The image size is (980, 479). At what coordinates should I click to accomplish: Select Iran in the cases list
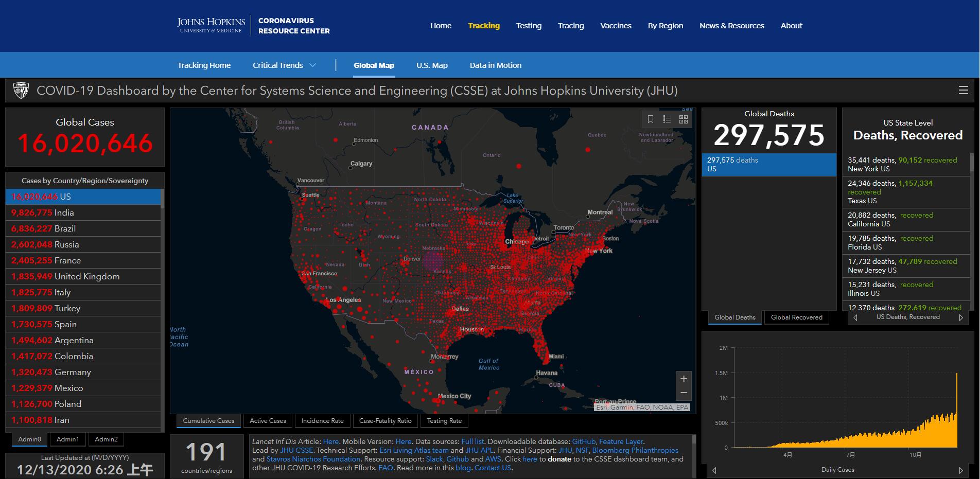point(83,420)
